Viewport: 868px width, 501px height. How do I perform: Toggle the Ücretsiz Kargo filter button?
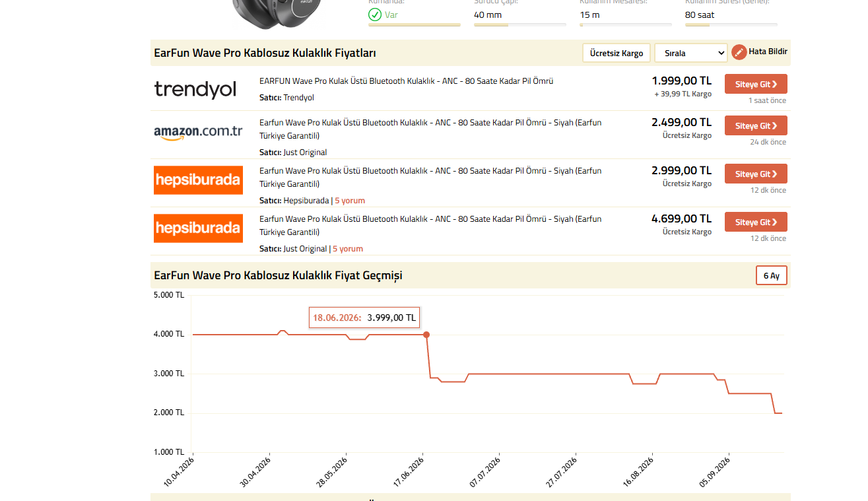(x=617, y=53)
